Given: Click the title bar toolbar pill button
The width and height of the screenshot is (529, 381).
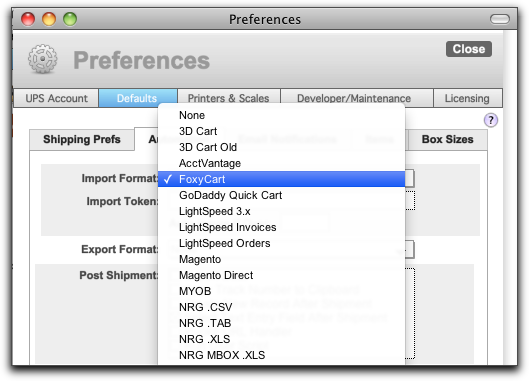Looking at the screenshot, I should click(500, 19).
